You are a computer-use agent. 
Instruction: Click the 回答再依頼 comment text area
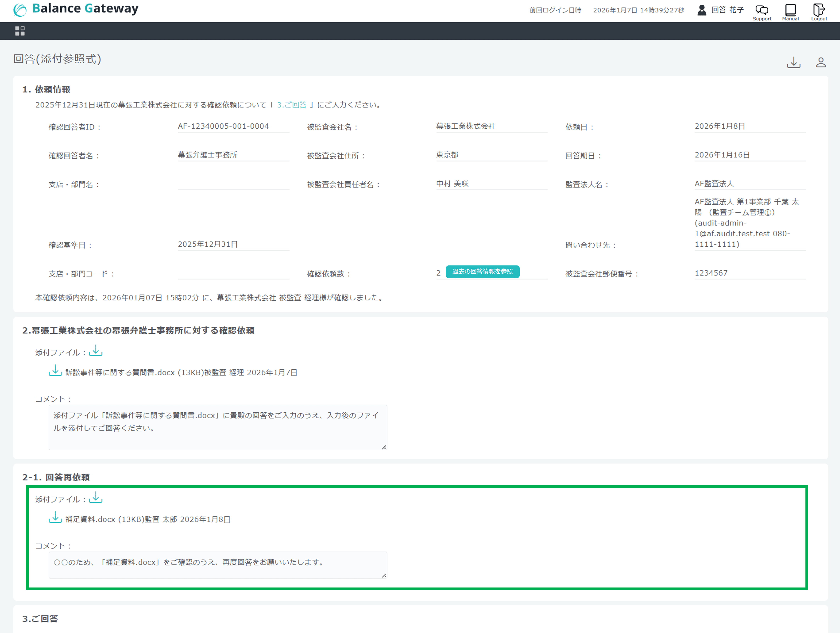tap(218, 565)
